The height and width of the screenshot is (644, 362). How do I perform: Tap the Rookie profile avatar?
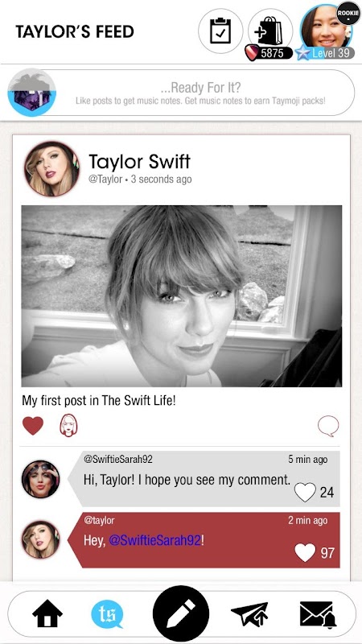(327, 27)
